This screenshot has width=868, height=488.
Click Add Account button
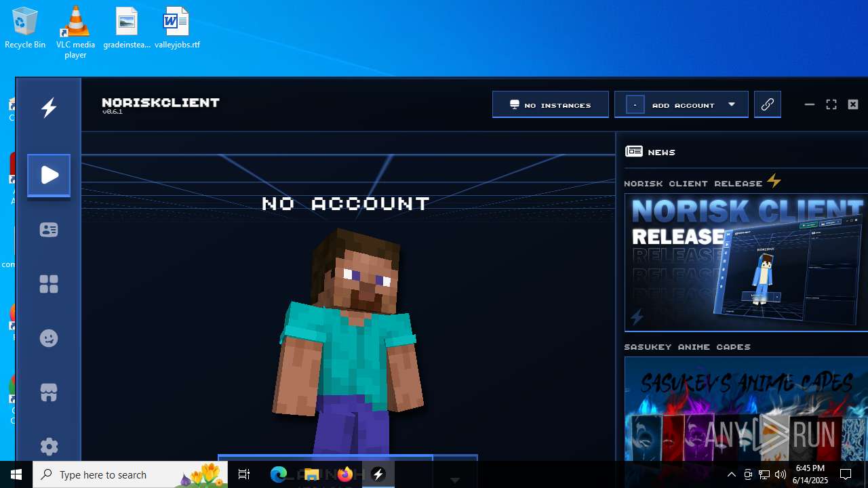[682, 104]
